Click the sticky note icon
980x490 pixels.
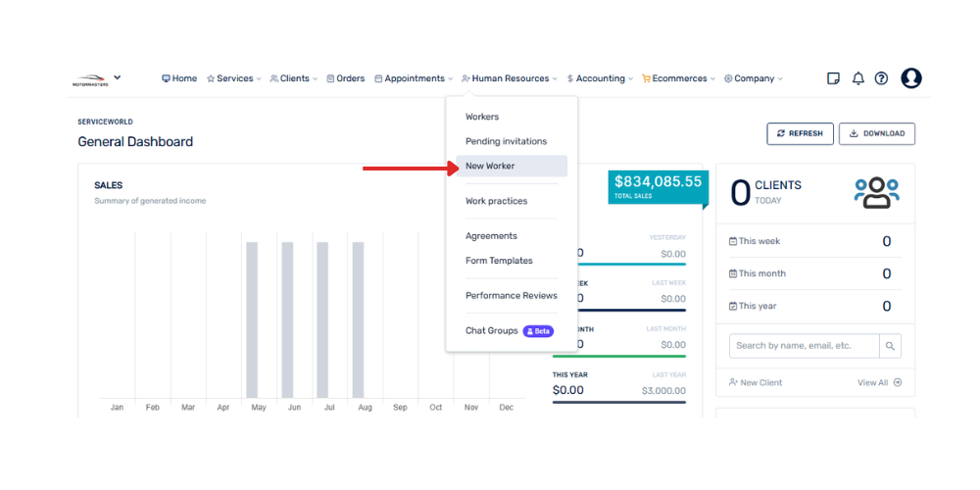point(834,78)
